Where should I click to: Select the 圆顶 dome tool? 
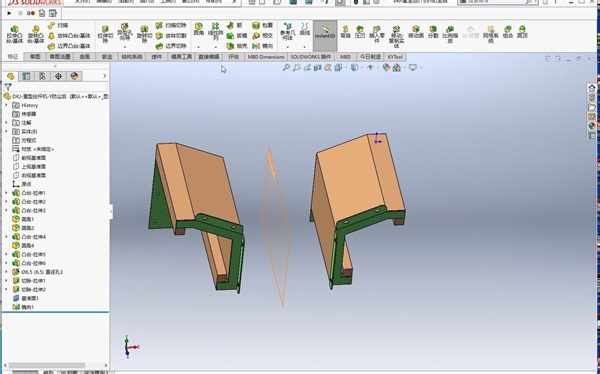522,31
